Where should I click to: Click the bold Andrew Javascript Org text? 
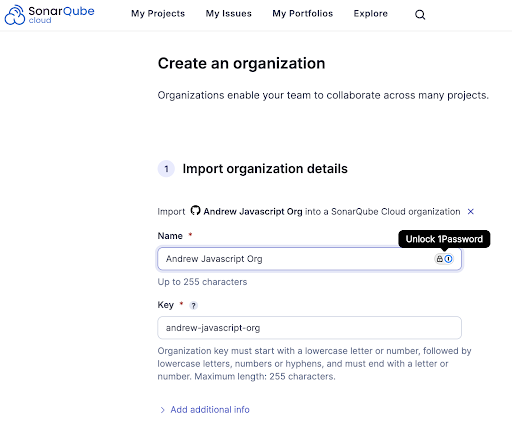[253, 212]
